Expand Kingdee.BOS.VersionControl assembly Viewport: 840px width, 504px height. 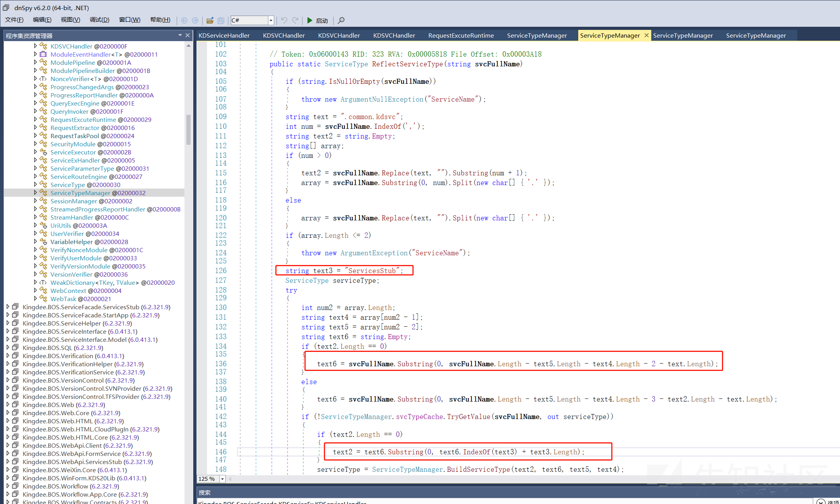[8, 380]
